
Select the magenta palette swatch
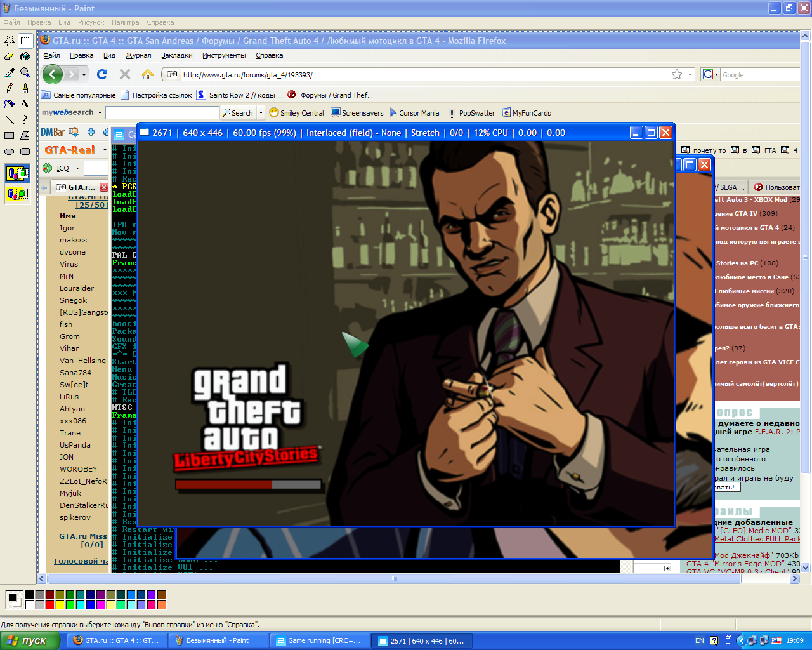pyautogui.click(x=100, y=604)
